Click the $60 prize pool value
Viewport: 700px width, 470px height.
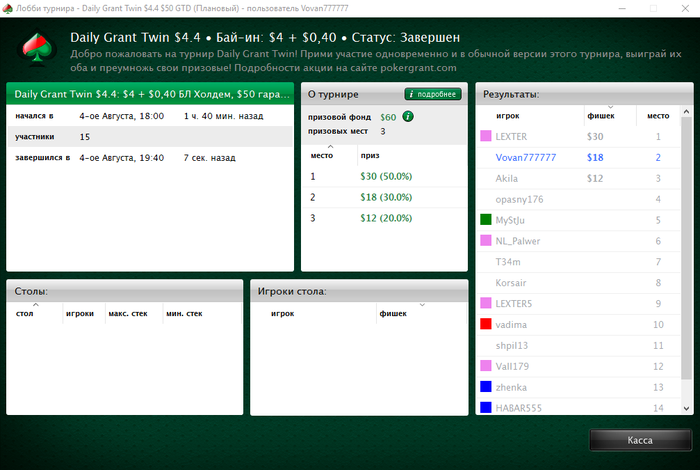pyautogui.click(x=388, y=117)
